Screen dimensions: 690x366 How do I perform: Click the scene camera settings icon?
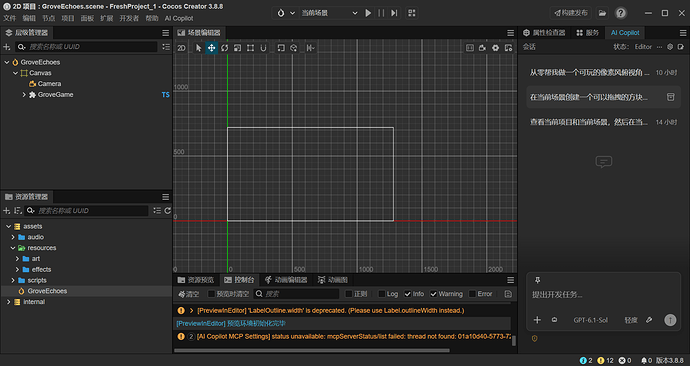(x=483, y=48)
